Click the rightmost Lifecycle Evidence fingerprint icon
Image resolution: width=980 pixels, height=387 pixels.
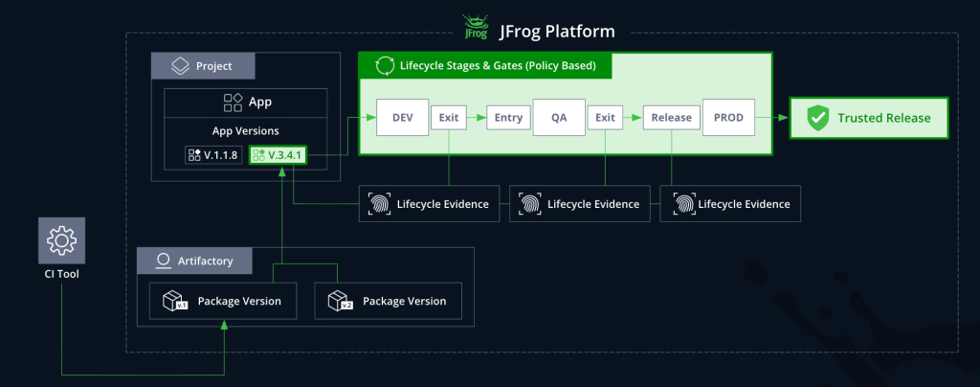[681, 204]
